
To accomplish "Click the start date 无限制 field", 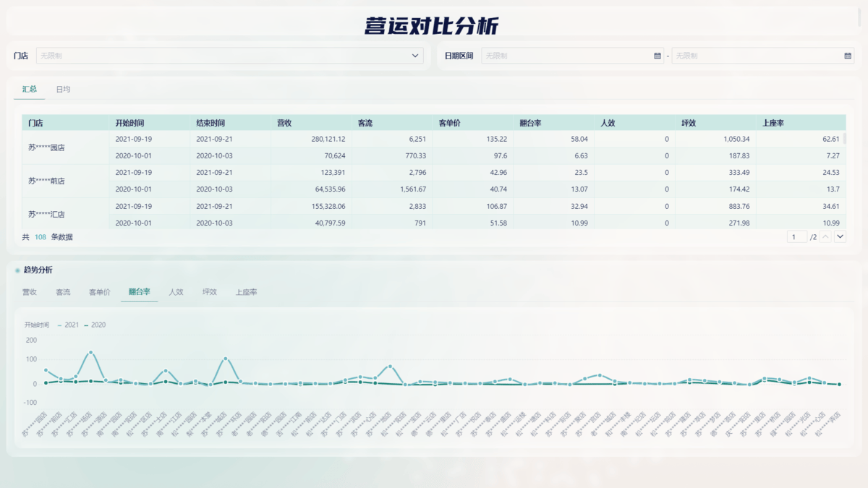I will click(564, 56).
